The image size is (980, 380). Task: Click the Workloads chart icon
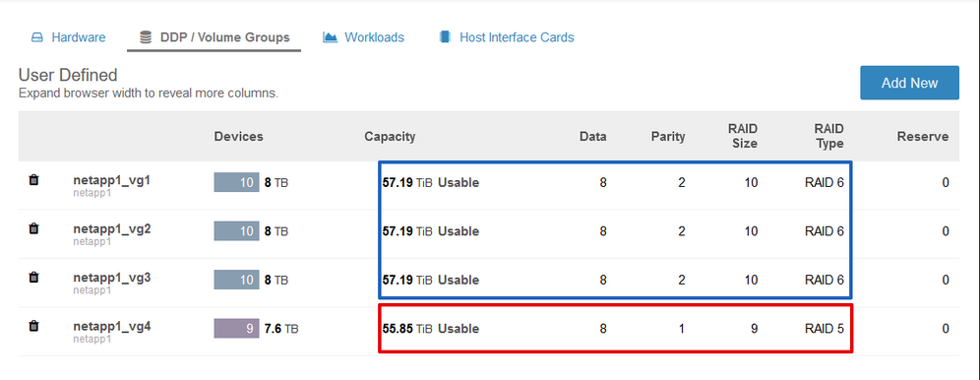(x=330, y=36)
